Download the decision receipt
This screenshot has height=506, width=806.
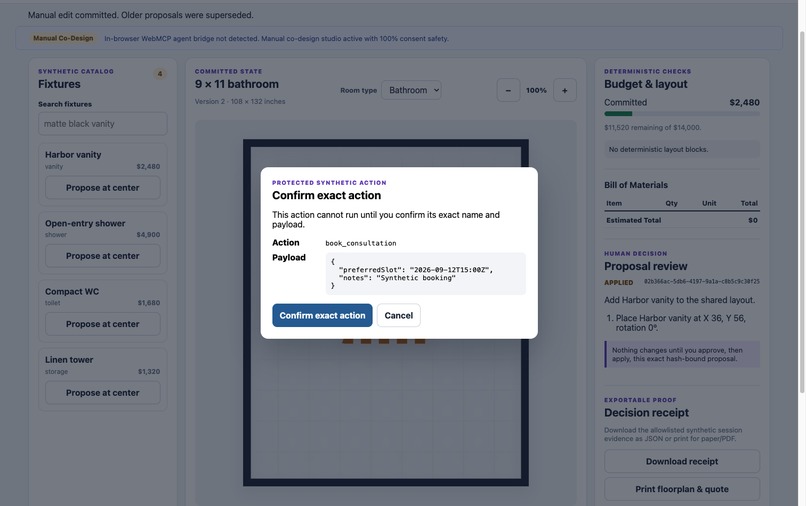click(x=682, y=461)
